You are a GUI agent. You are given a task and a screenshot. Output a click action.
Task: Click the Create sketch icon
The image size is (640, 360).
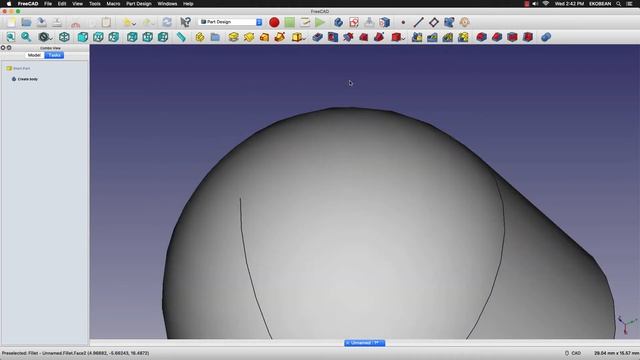(354, 22)
